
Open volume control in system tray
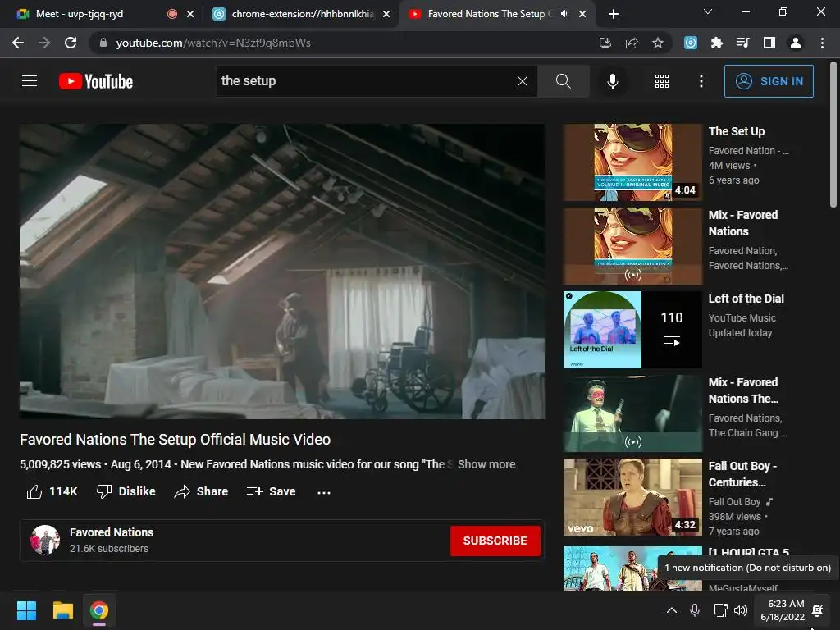[741, 610]
